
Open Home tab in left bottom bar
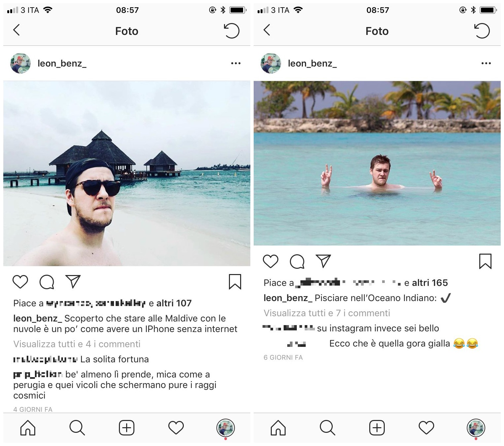28,428
